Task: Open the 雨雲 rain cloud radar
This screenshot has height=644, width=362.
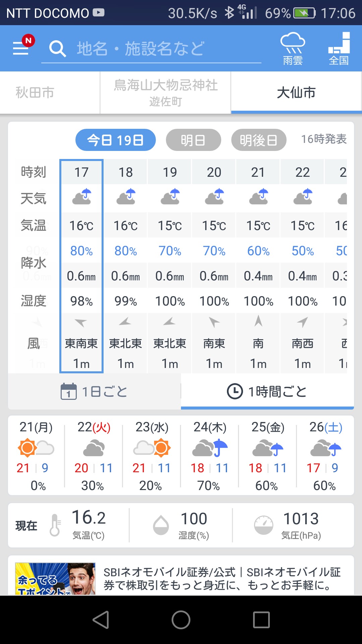Action: coord(293,49)
